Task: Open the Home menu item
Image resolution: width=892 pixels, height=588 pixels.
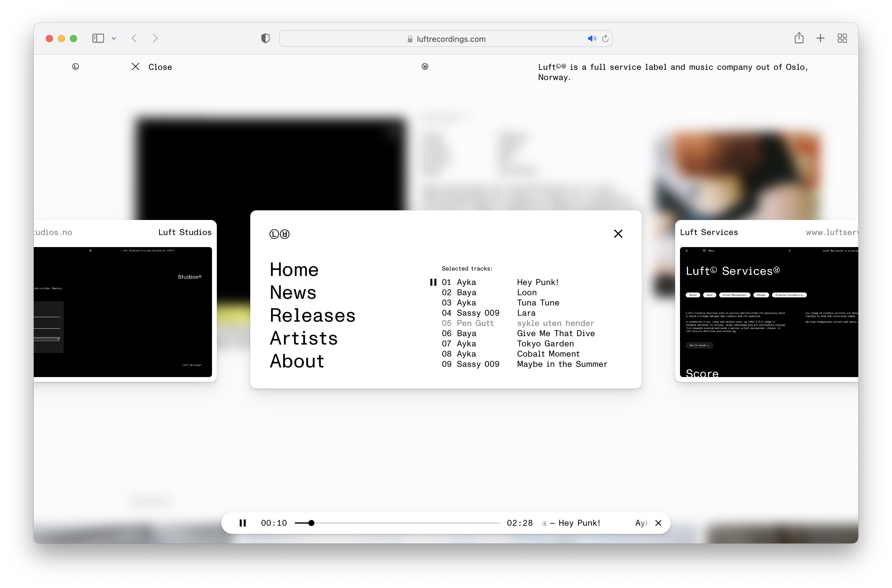Action: [294, 270]
